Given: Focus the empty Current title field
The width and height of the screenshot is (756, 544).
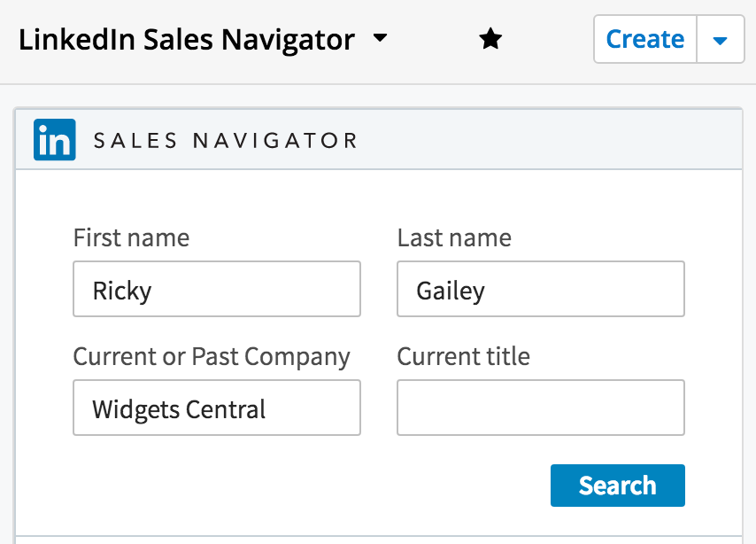Looking at the screenshot, I should click(540, 408).
